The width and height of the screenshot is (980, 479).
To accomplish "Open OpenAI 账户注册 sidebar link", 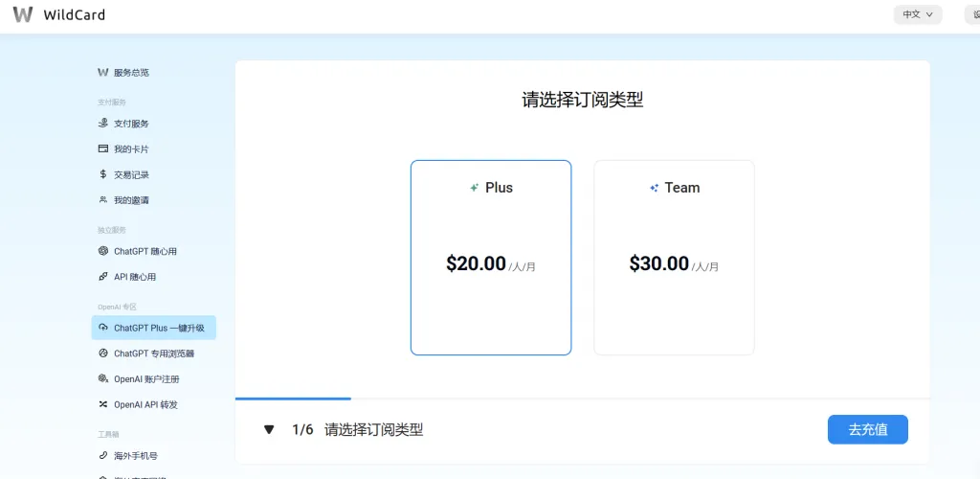I will 145,379.
